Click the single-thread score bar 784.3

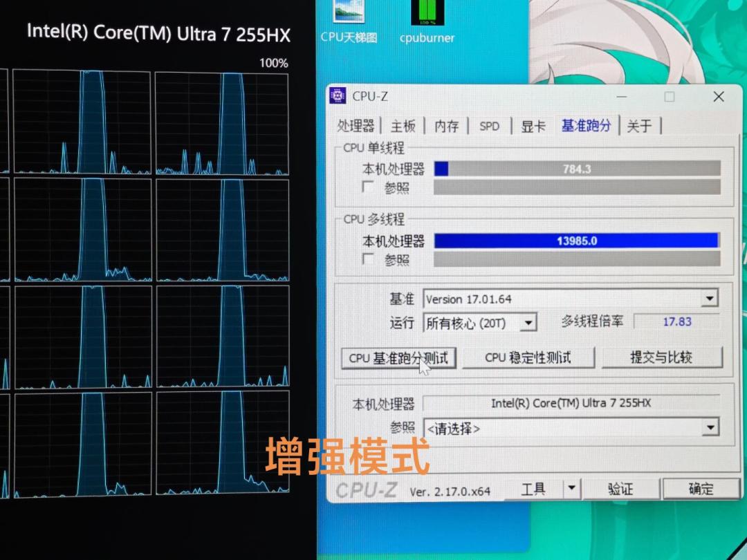(577, 169)
